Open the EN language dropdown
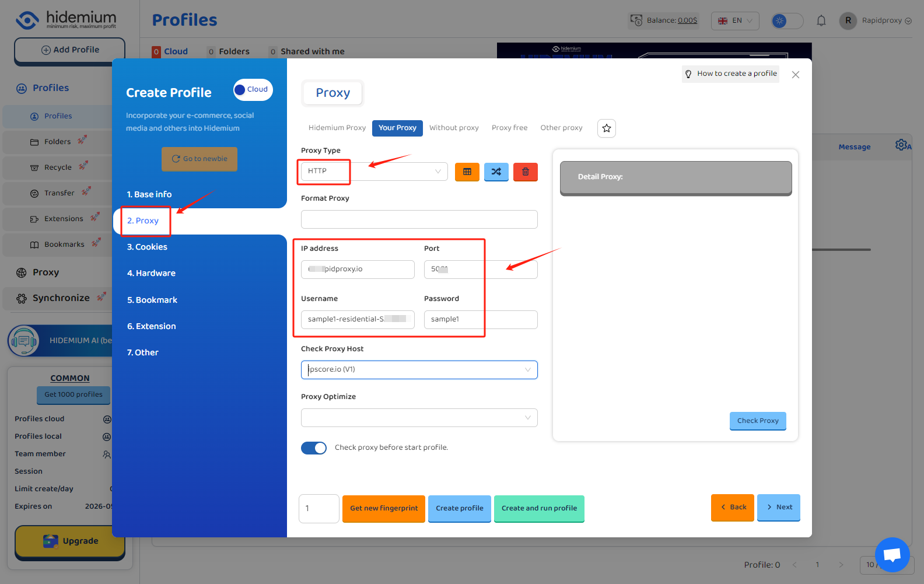This screenshot has height=584, width=924. tap(735, 21)
